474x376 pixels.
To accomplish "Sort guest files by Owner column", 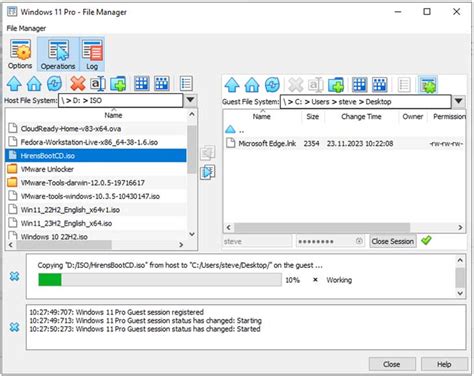I will coord(413,116).
